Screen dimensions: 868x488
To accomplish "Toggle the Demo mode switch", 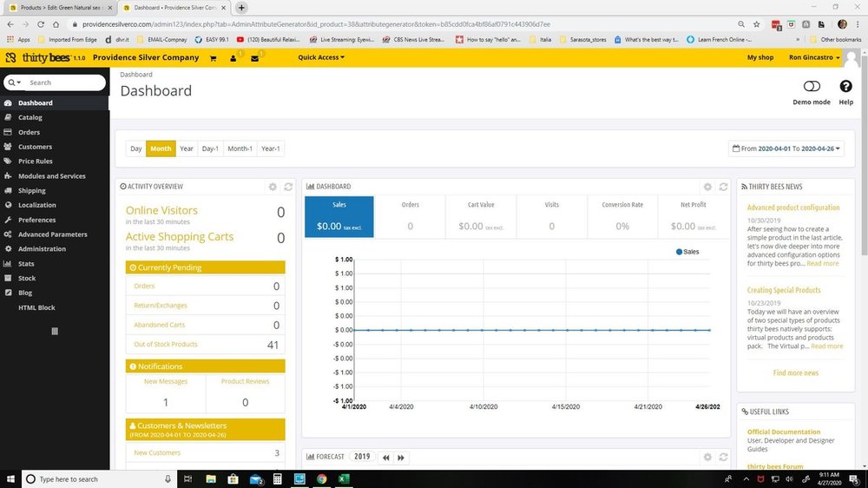I will point(812,87).
